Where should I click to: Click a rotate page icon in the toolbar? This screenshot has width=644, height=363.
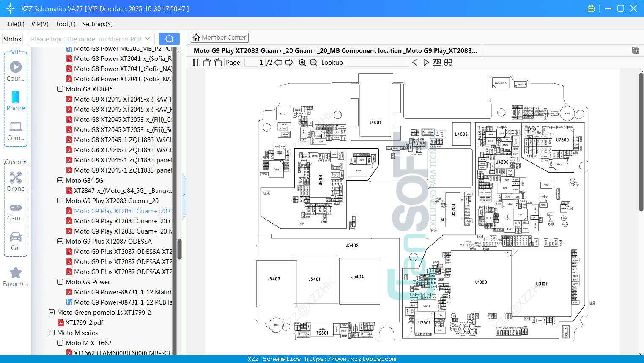(206, 62)
